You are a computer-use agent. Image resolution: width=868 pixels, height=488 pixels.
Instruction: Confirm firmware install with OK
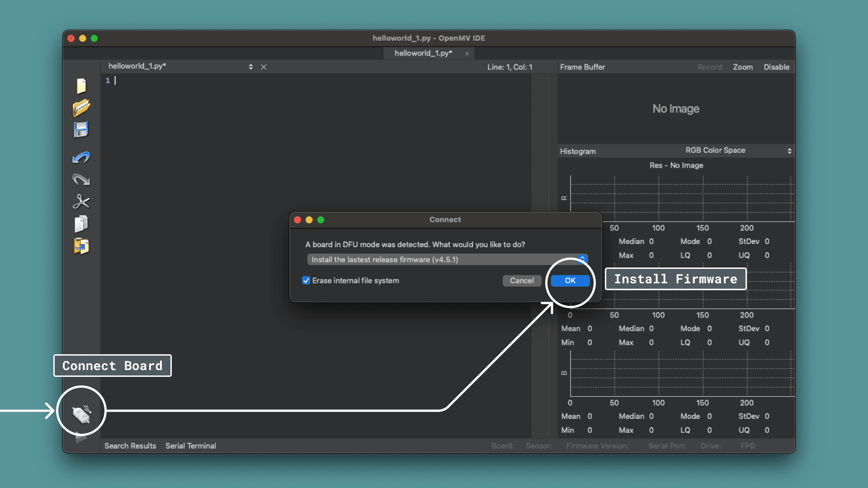tap(569, 281)
